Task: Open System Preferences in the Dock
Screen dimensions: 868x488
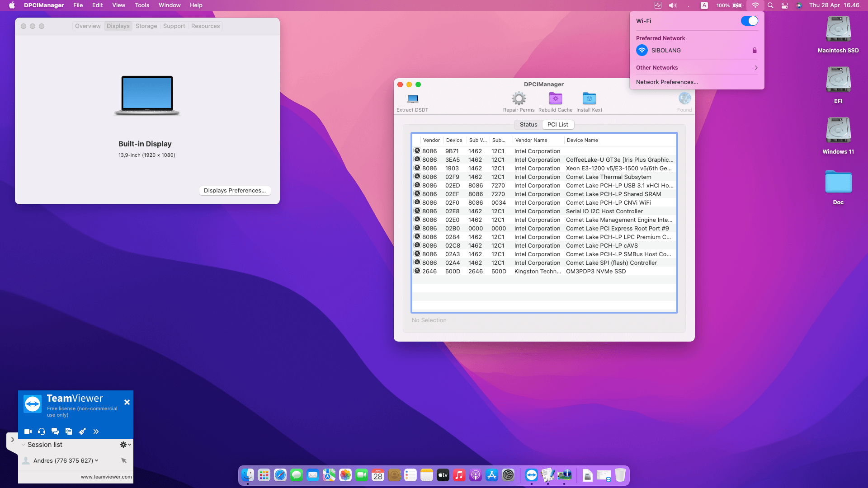Action: coord(508,475)
